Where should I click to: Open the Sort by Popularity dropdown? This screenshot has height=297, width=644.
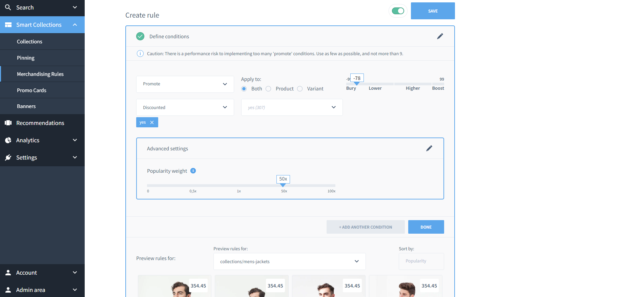coord(421,261)
